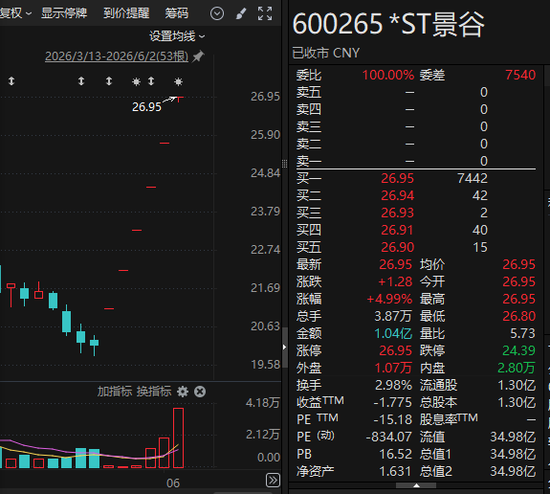Screen dimensions: 550x494
Task: Click the 买三 price 26.93
Action: point(397,213)
